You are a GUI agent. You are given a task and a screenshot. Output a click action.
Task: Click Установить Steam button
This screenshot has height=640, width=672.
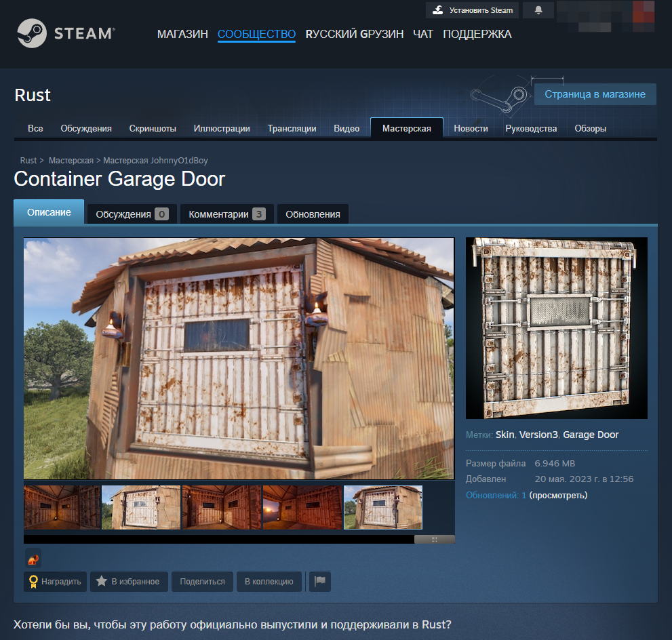pos(472,10)
